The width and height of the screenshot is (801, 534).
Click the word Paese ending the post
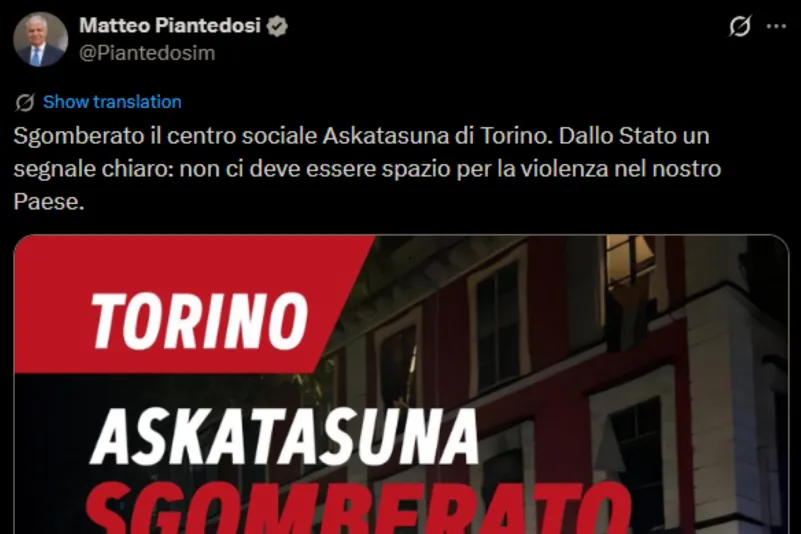[49, 201]
